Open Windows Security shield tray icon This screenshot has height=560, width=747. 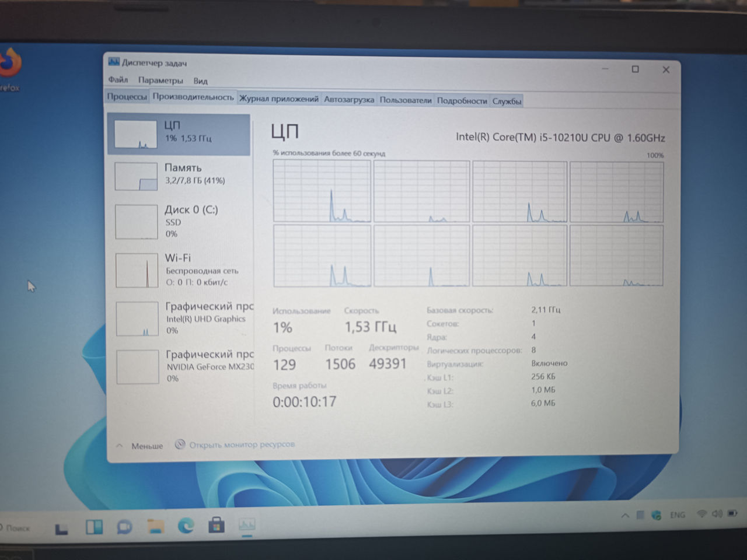[657, 515]
